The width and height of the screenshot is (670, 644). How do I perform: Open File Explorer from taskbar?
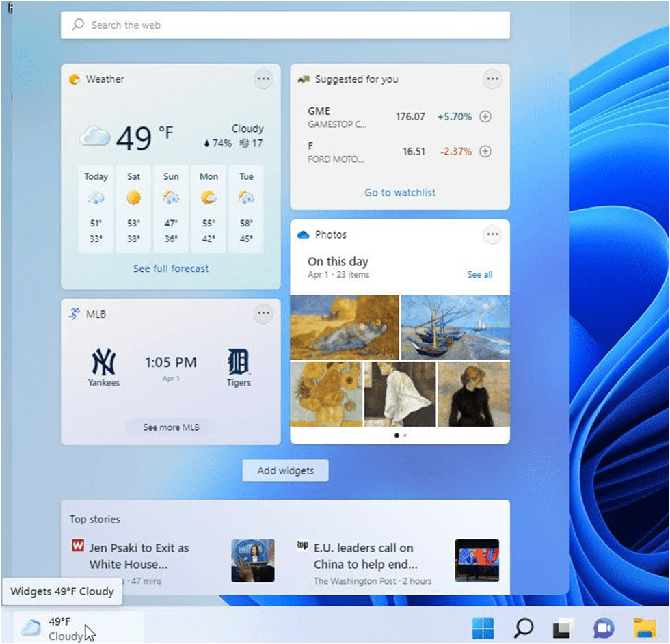pyautogui.click(x=644, y=628)
